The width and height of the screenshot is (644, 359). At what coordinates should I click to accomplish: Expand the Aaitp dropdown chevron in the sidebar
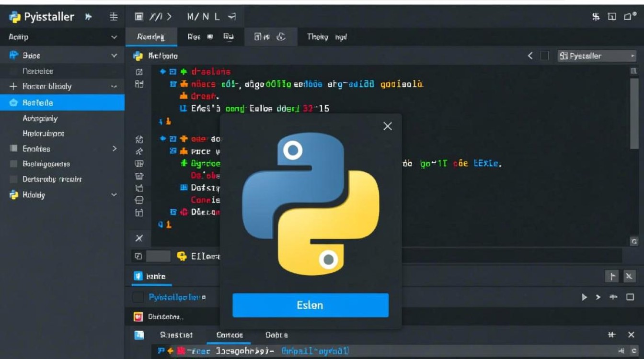coord(114,37)
